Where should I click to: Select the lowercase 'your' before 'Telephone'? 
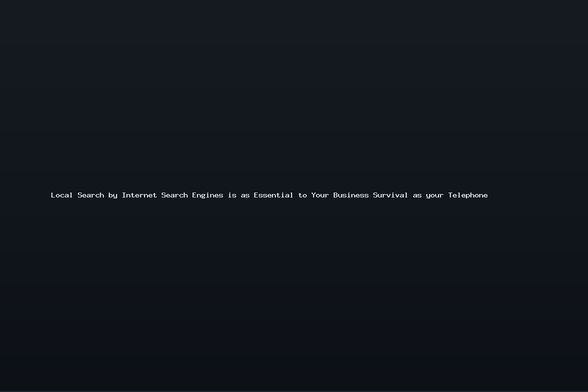435,196
